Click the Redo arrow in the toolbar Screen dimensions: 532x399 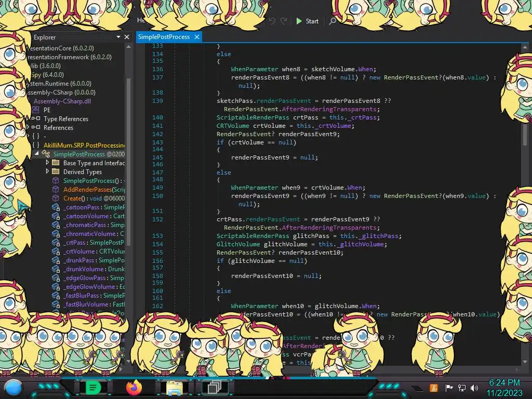pos(284,21)
